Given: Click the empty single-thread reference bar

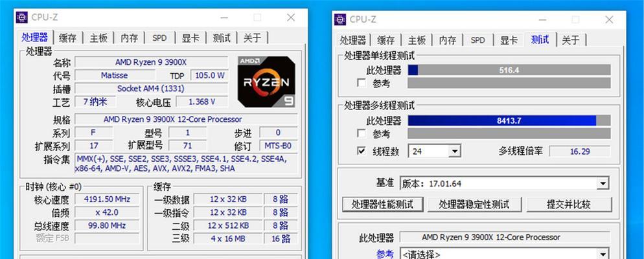Looking at the screenshot, I should coord(509,84).
